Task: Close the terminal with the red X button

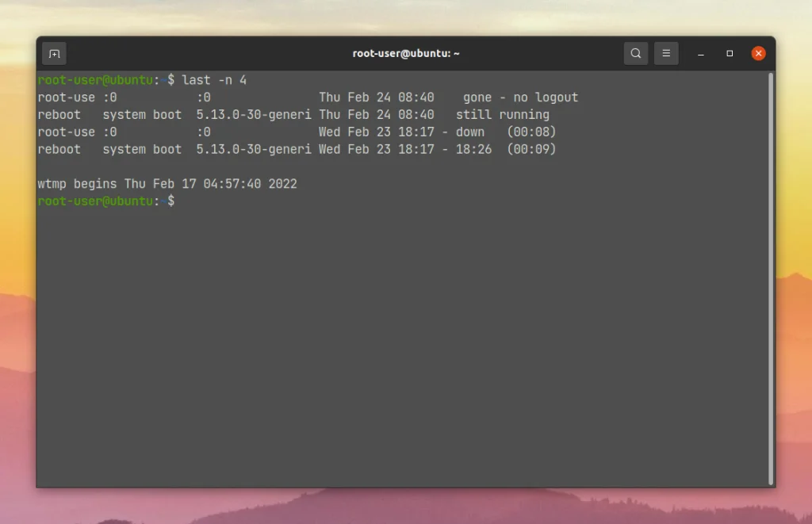Action: tap(758, 53)
